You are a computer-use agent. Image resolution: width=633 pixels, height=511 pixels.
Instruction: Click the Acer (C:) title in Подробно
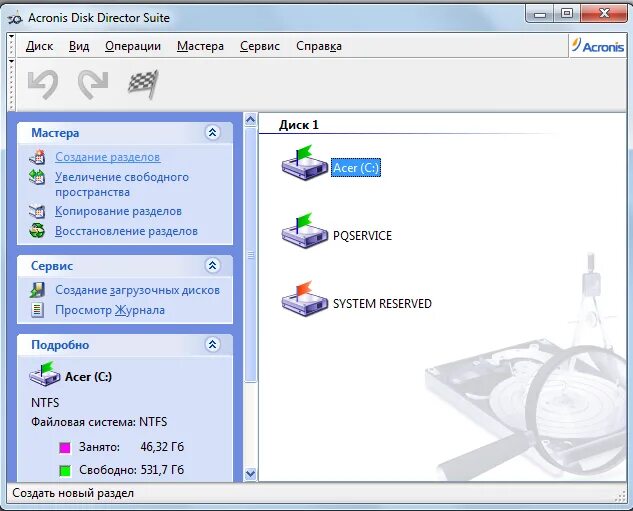88,377
